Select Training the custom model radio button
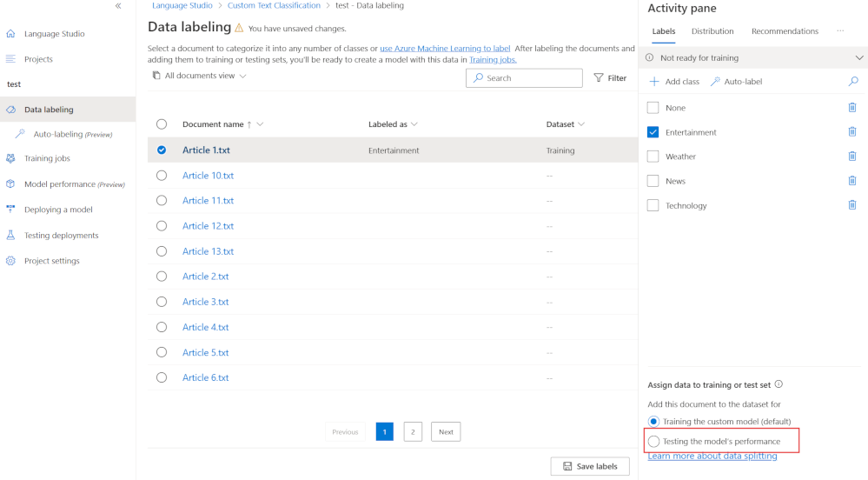 (653, 421)
